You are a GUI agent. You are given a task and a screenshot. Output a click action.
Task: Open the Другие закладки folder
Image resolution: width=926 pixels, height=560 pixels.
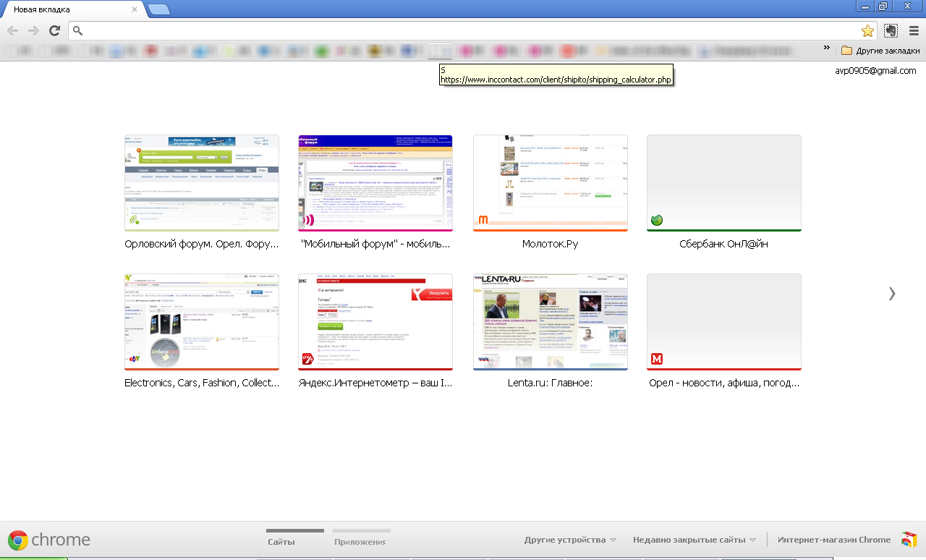pos(880,51)
